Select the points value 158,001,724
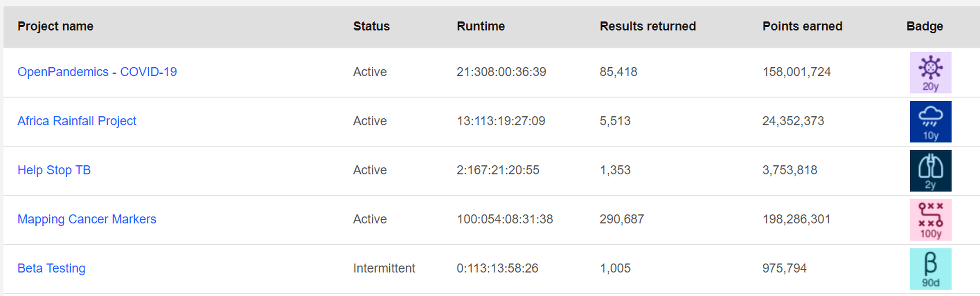 point(797,72)
